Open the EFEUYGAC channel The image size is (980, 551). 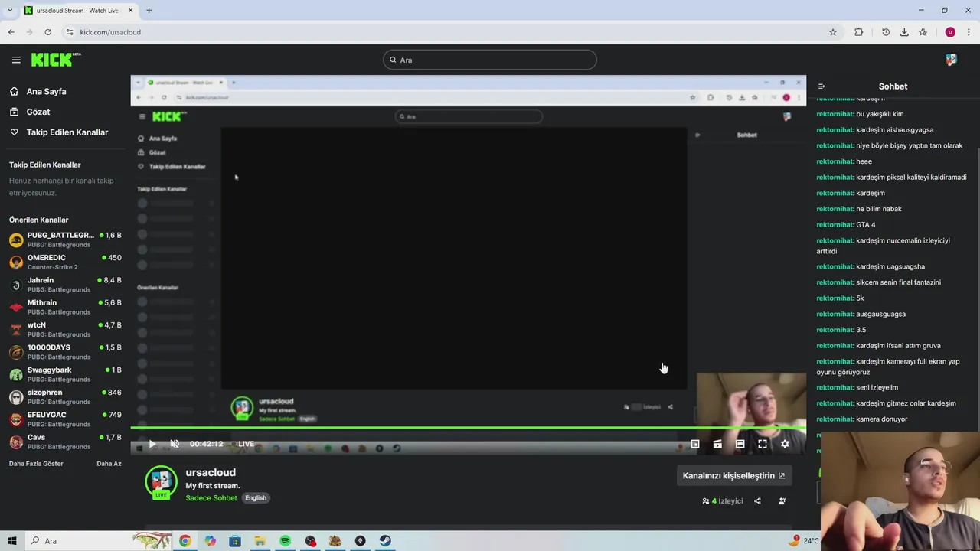65,419
